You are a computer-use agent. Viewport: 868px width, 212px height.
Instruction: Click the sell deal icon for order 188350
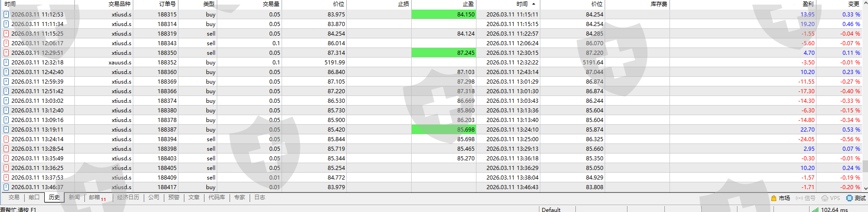click(6, 53)
